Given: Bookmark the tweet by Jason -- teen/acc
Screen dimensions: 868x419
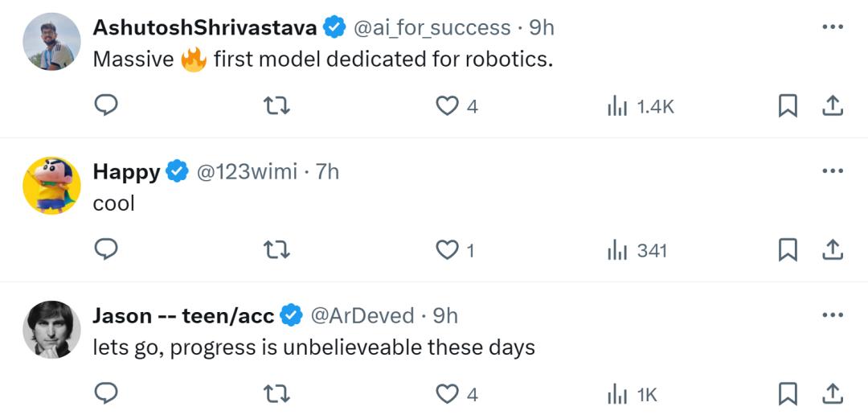Looking at the screenshot, I should tap(788, 393).
